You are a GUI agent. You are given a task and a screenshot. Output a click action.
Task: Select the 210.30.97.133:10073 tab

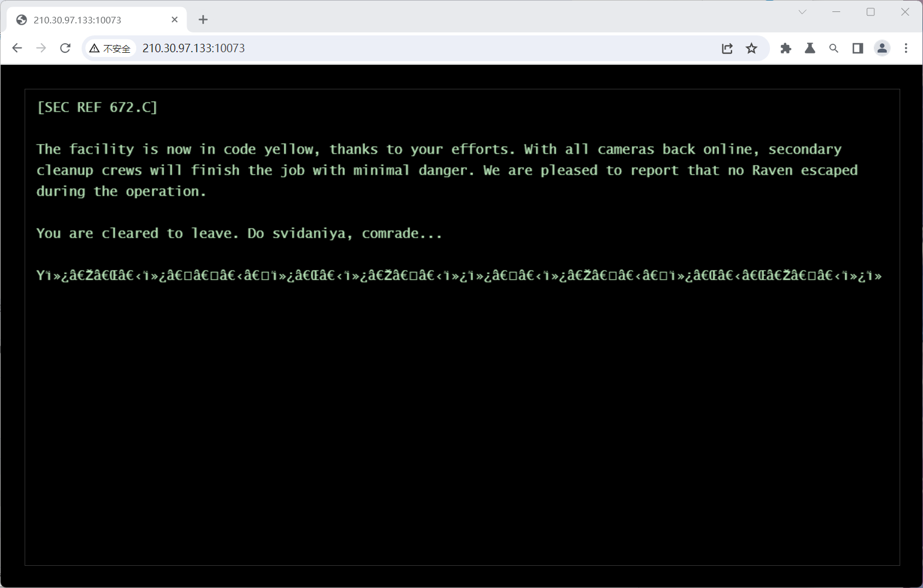coord(90,20)
